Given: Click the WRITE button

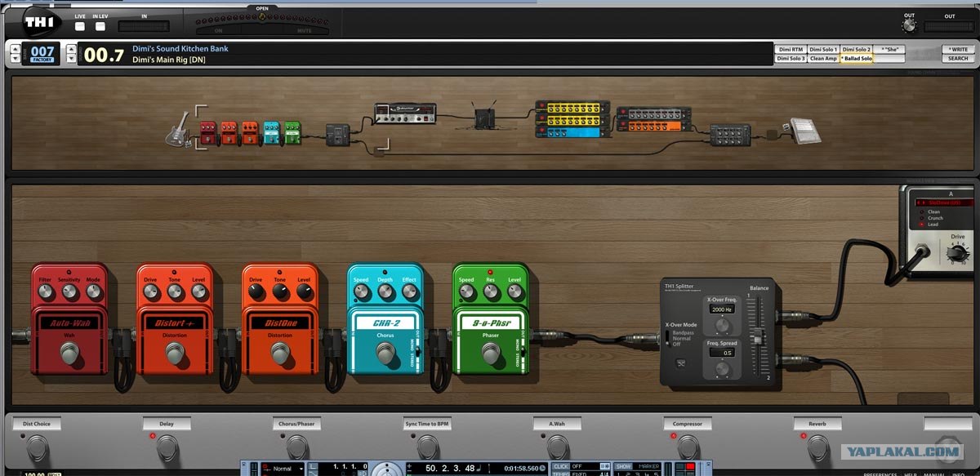Looking at the screenshot, I should tap(958, 50).
